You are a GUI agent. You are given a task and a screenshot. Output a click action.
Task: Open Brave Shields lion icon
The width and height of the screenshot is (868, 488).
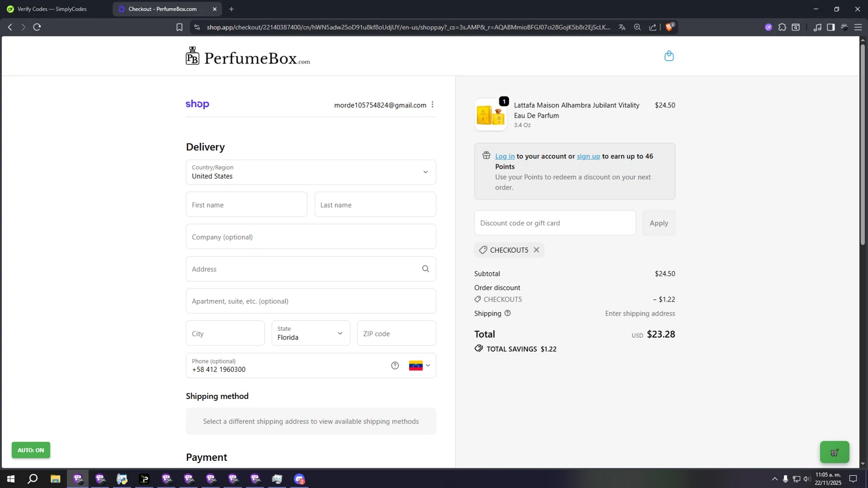(x=670, y=27)
